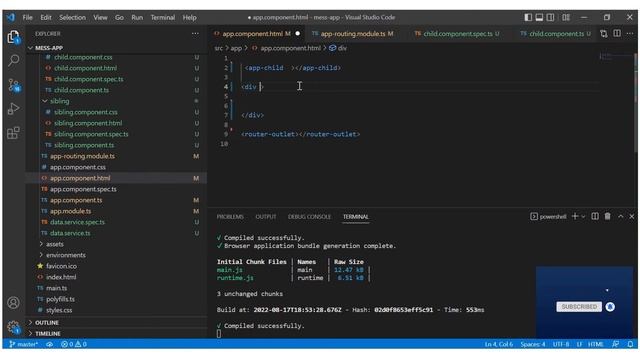Viewport: 640px width, 360px height.
Task: Open the Edit menu
Action: pos(46,18)
